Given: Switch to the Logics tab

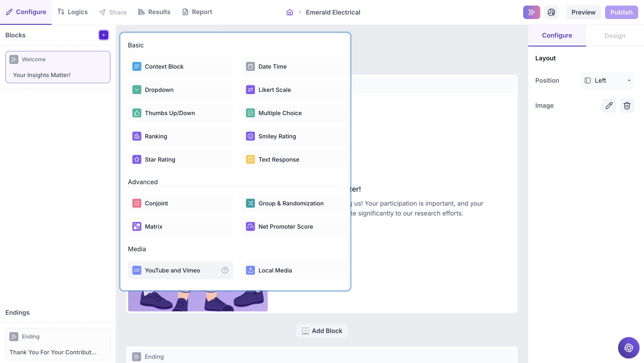Looking at the screenshot, I should coord(72,12).
